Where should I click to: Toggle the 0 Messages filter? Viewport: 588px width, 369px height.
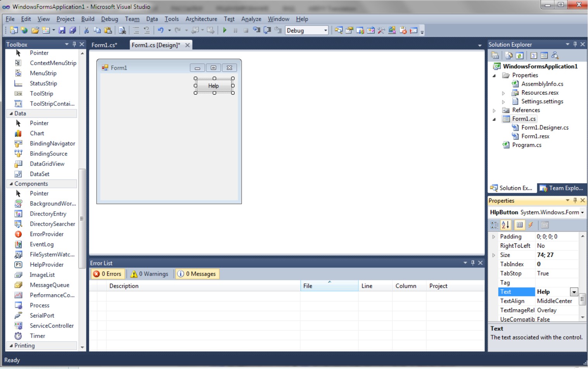[197, 274]
